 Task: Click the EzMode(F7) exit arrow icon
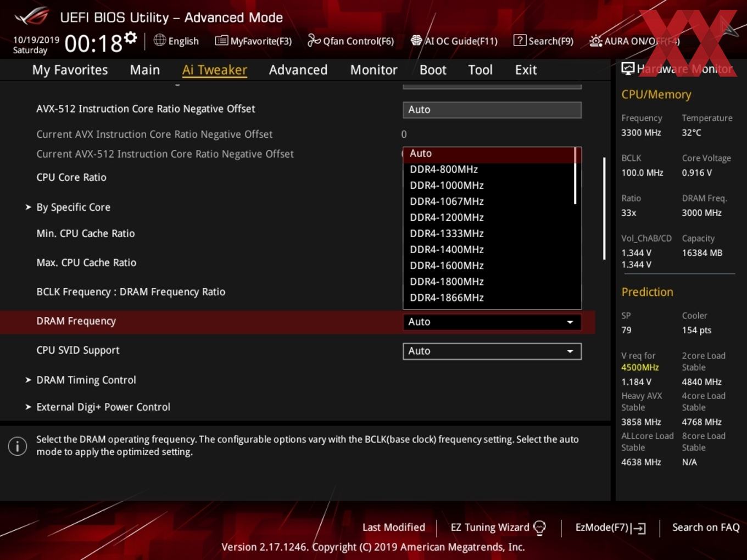tap(638, 528)
